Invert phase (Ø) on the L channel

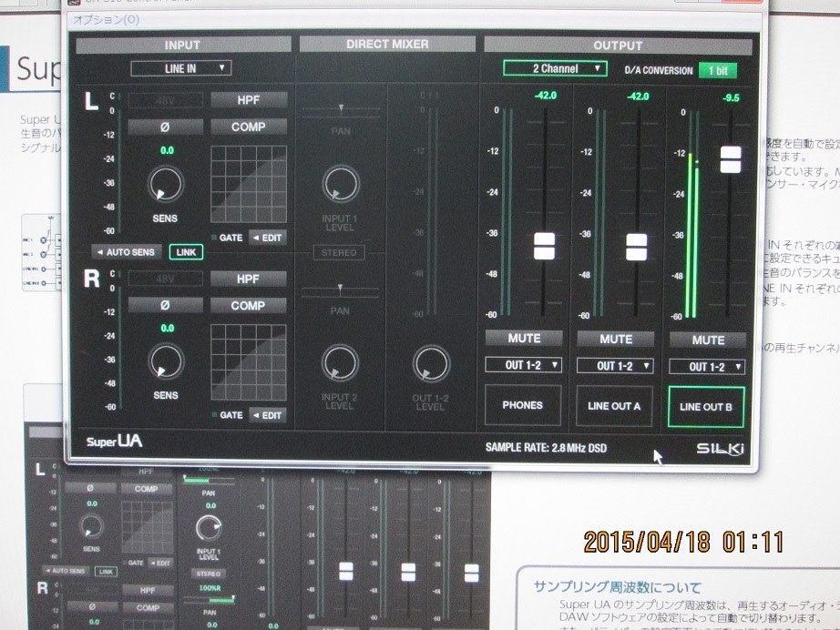[x=166, y=127]
